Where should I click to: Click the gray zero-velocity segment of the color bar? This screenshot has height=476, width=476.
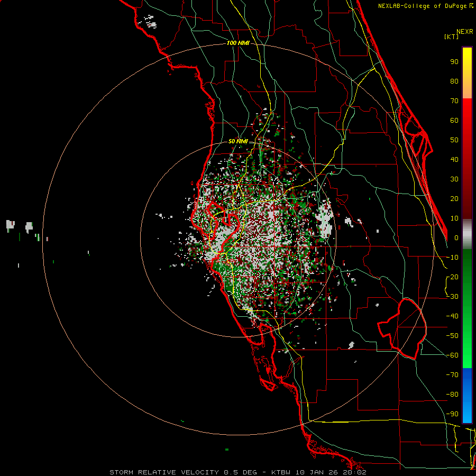point(467,234)
